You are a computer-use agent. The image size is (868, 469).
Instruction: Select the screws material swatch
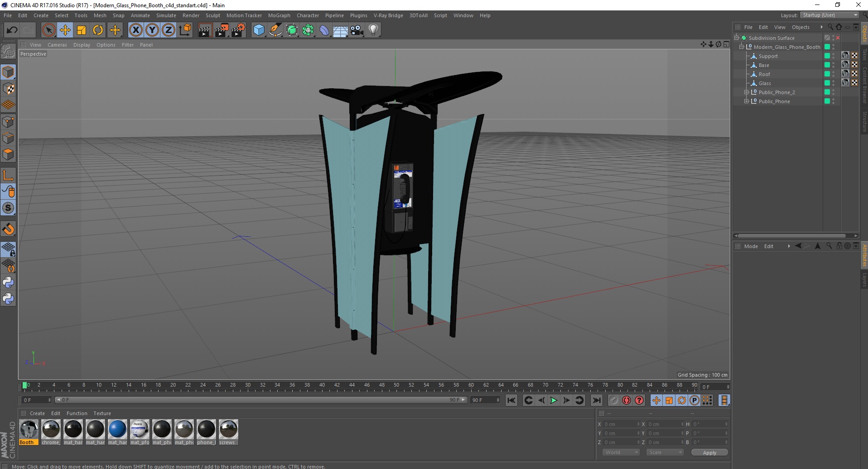[x=228, y=432]
